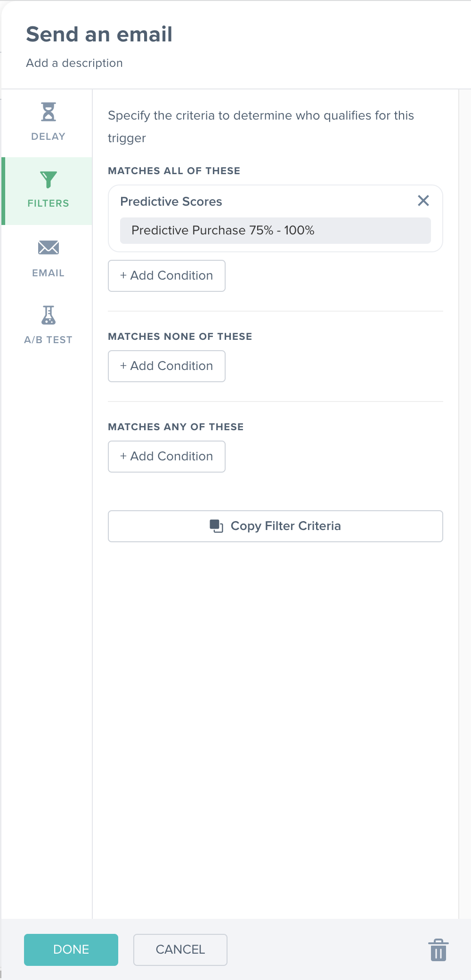471x980 pixels.
Task: Delete this action with trash icon
Action: click(x=439, y=950)
